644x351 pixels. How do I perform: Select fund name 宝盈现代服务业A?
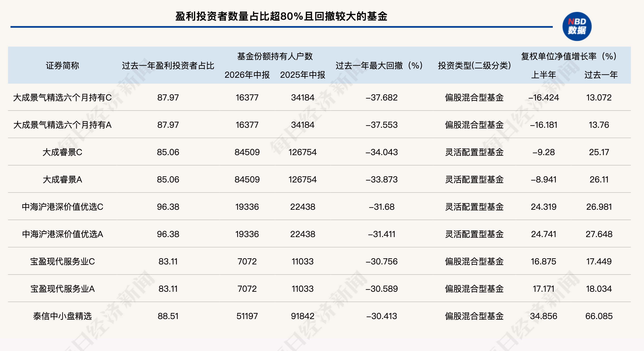pos(62,289)
